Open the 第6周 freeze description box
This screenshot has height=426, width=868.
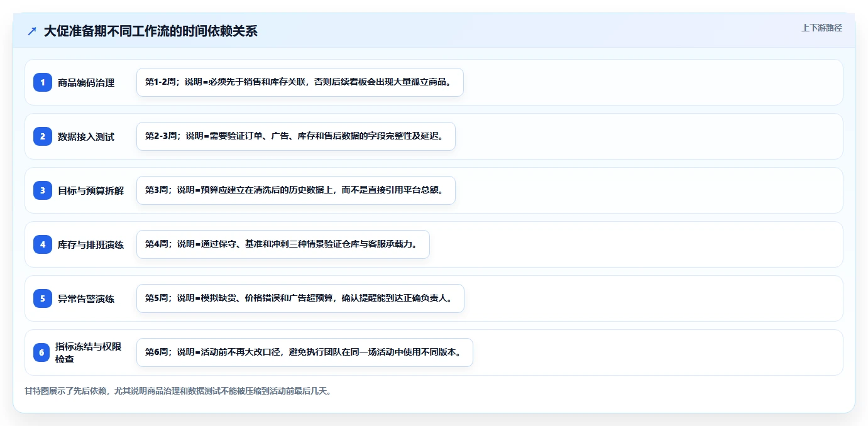[x=304, y=352]
